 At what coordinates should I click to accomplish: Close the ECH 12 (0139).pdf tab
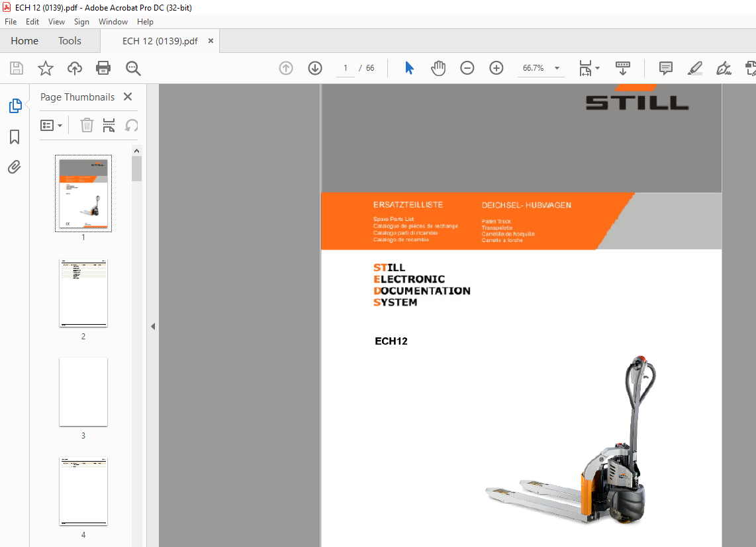point(211,41)
